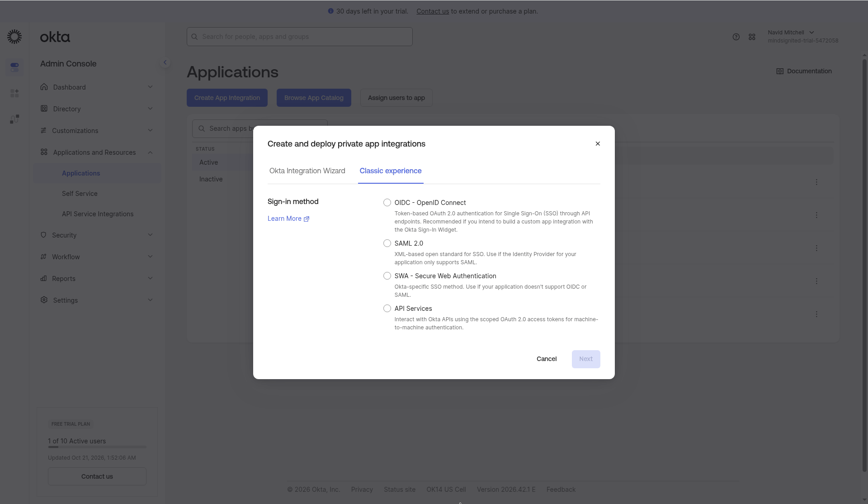Click the active users progress bar
Image resolution: width=868 pixels, height=504 pixels.
[97, 447]
